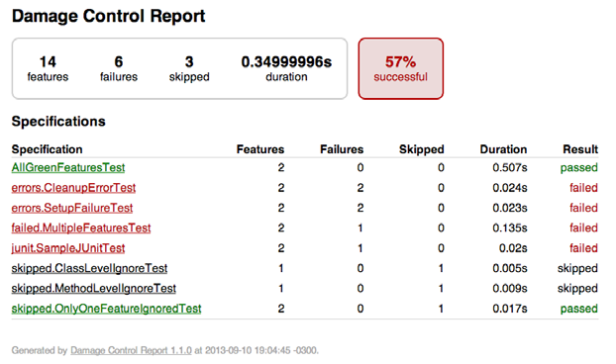616x364 pixels.
Task: Click the Features column header
Action: (x=260, y=149)
